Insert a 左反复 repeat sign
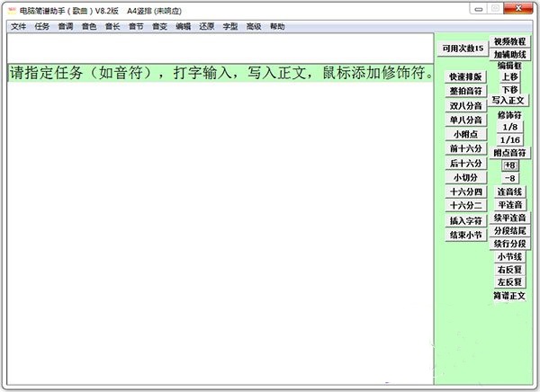Screen dimensions: 540x392 point(509,282)
